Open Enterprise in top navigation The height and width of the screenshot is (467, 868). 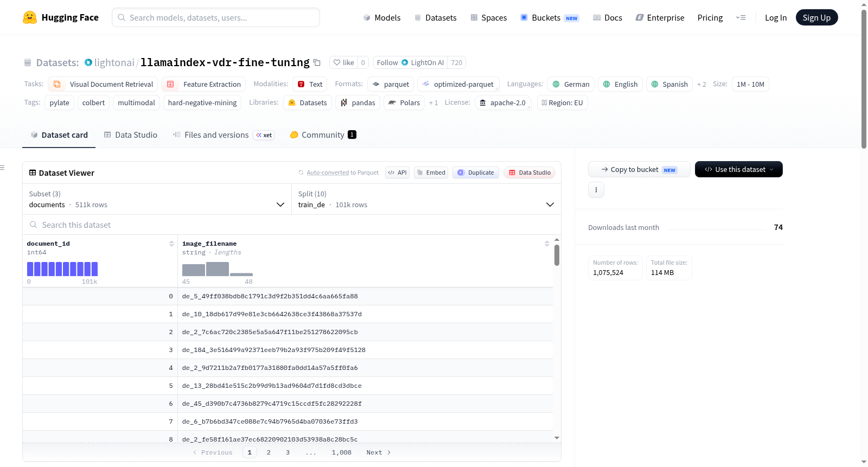(660, 17)
